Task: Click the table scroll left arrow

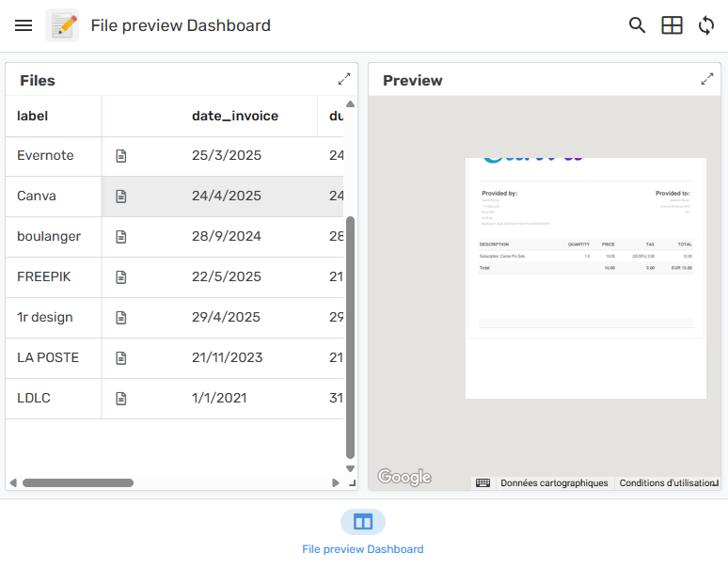Action: click(x=13, y=483)
